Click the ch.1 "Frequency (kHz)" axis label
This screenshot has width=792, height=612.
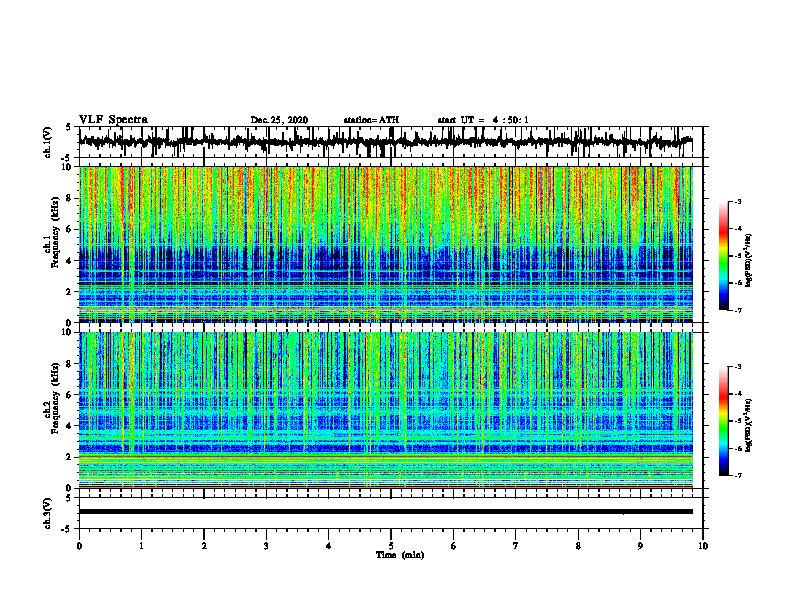(55, 232)
